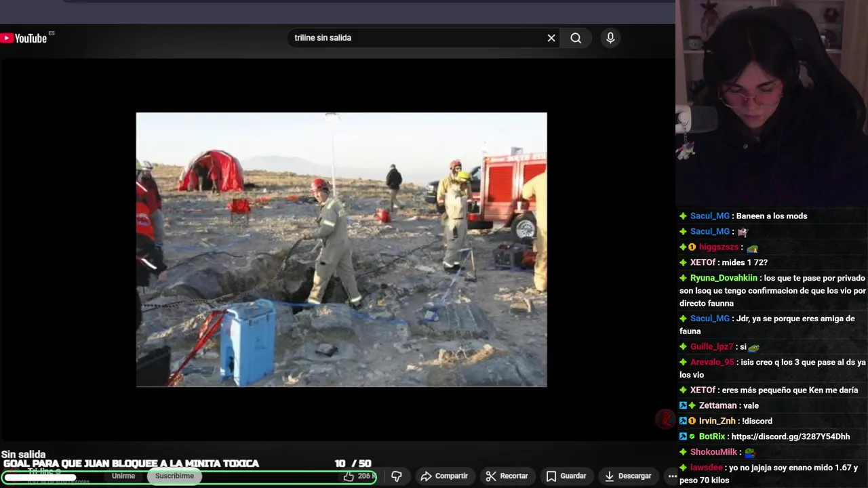Click the video title 'Sin salida'

tap(23, 454)
